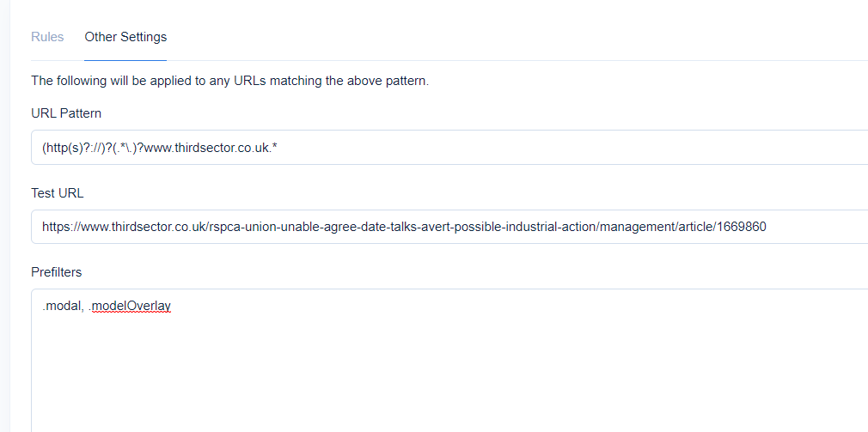Select the Other Settings tab

point(125,37)
